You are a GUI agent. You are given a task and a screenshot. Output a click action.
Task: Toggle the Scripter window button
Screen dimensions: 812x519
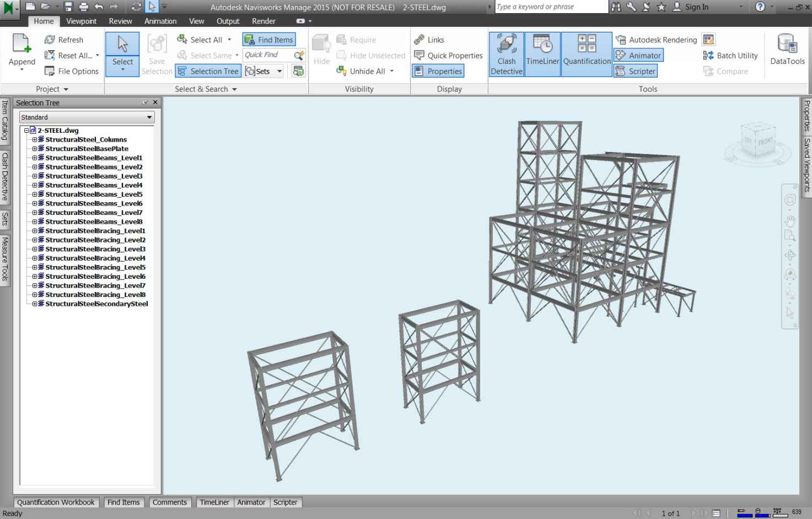click(x=636, y=71)
